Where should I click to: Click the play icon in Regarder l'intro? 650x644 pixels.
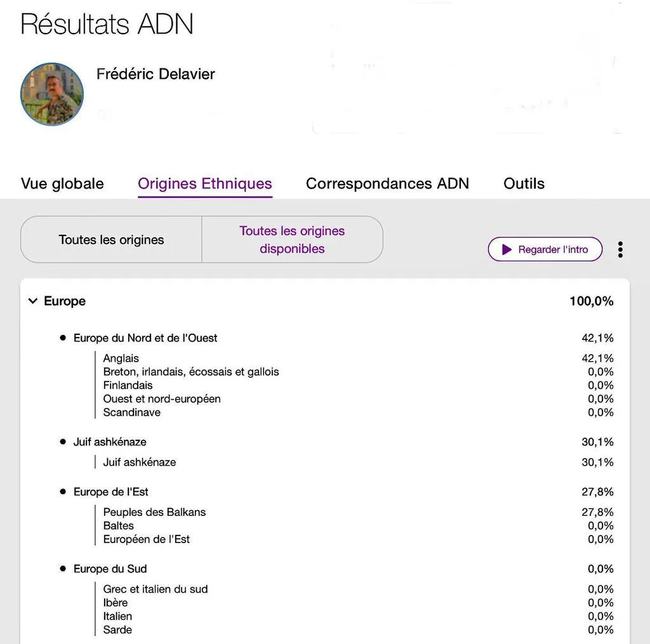pos(506,249)
